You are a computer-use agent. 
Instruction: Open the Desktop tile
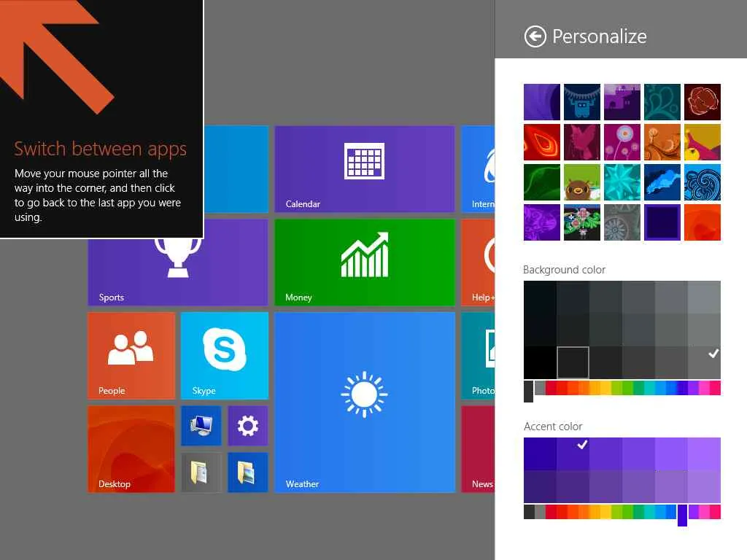131,449
